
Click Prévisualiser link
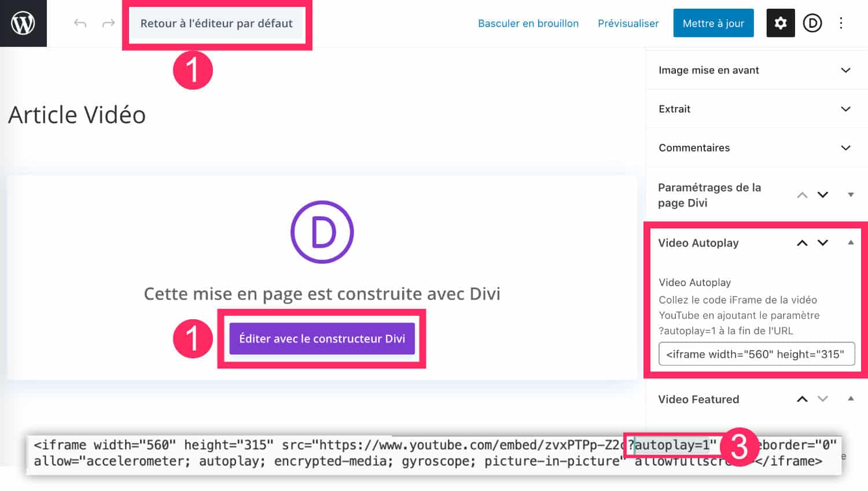tap(628, 24)
